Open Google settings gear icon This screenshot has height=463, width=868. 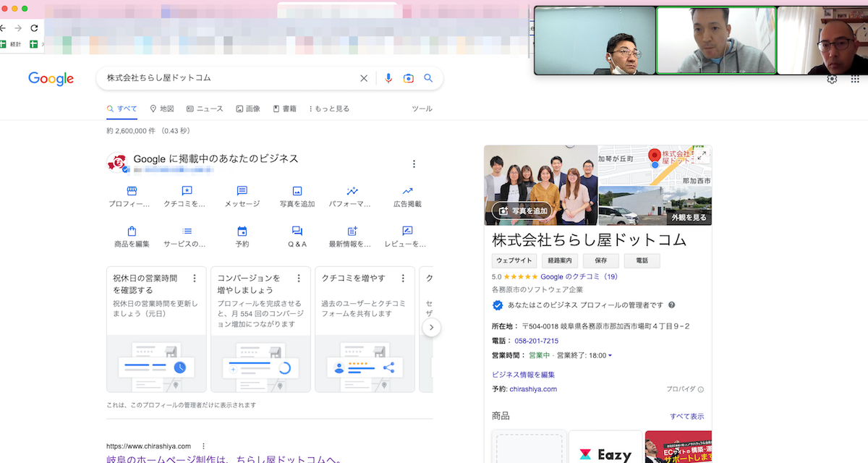point(832,80)
